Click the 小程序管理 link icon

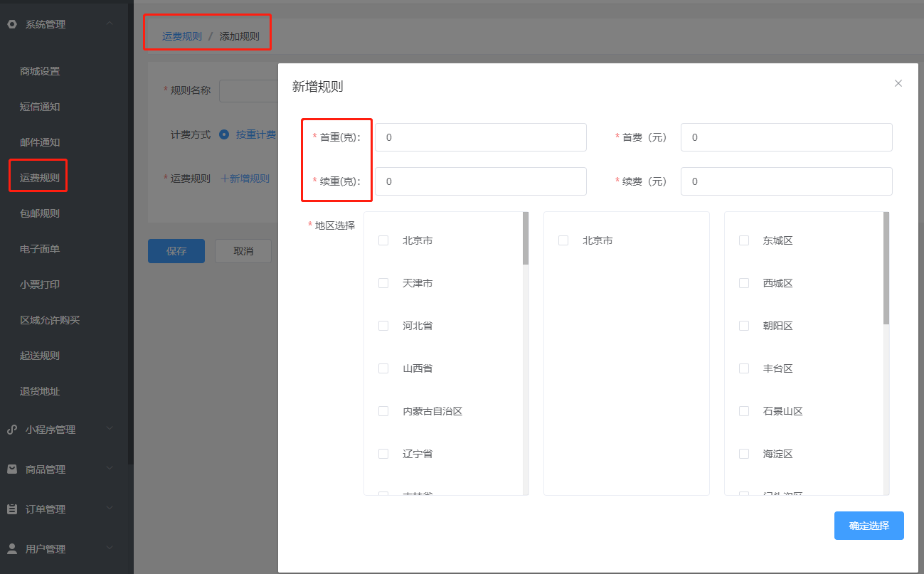click(11, 430)
